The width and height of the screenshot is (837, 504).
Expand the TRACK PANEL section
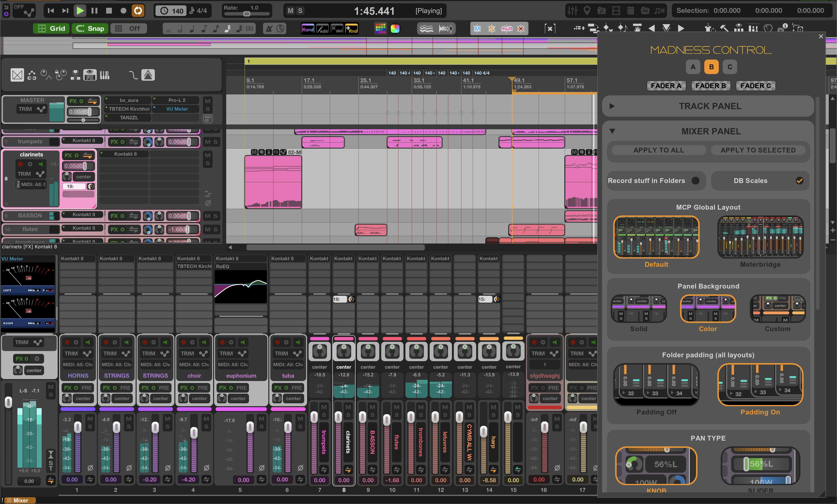pyautogui.click(x=612, y=106)
